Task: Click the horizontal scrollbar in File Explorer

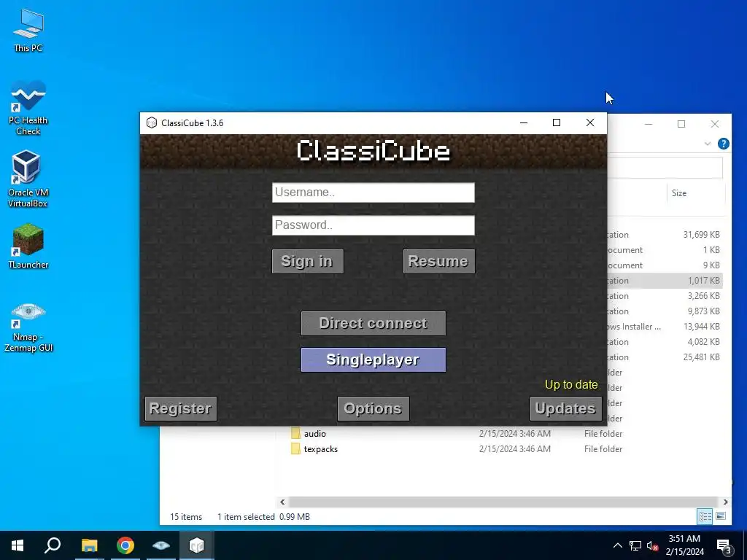Action: click(x=503, y=502)
